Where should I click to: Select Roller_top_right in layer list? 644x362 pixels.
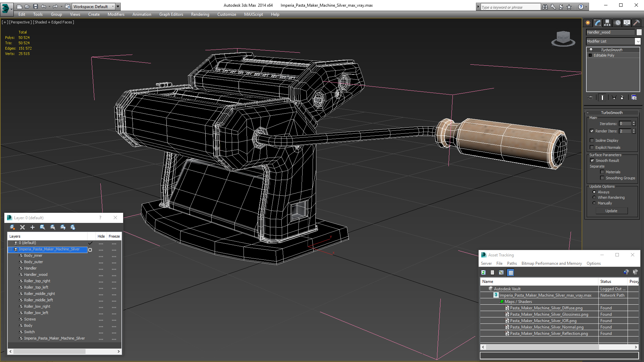(37, 281)
